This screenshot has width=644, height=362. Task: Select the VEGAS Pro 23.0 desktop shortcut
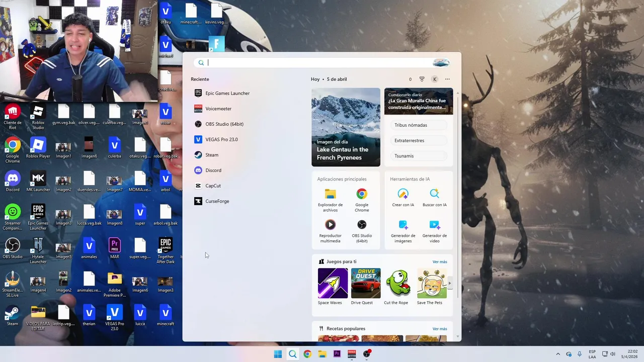pos(115,318)
